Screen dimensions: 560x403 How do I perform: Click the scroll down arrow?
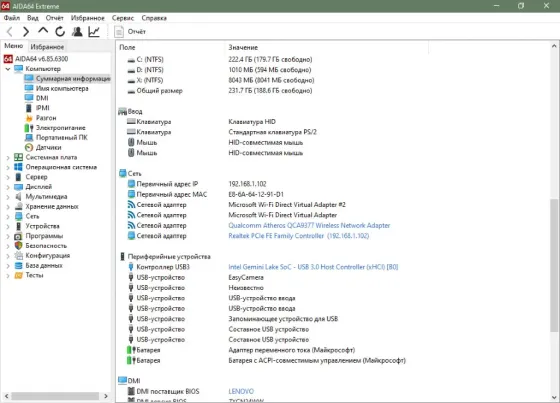tap(554, 397)
